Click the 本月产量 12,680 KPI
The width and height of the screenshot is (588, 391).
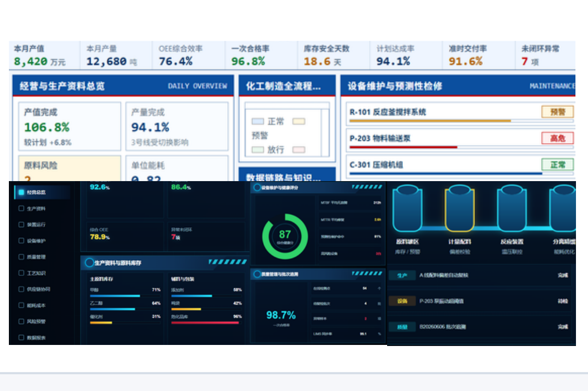click(x=116, y=55)
